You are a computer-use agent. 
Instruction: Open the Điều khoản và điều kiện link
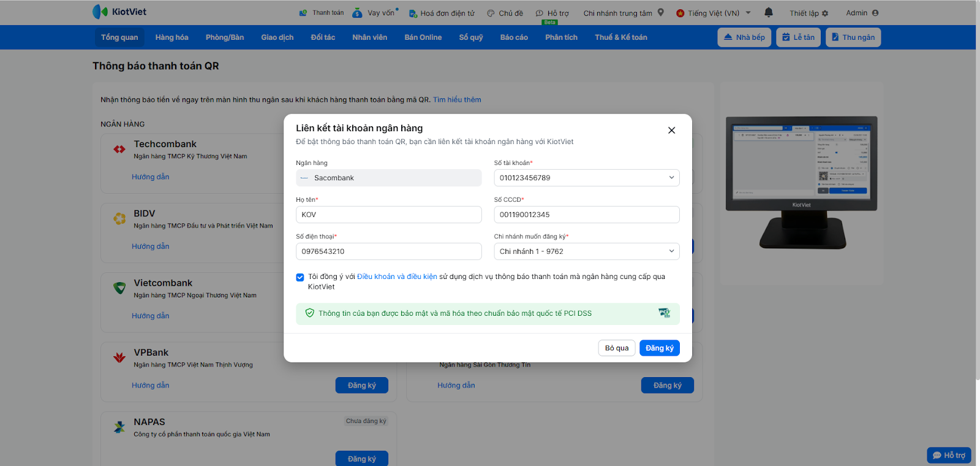pyautogui.click(x=397, y=277)
